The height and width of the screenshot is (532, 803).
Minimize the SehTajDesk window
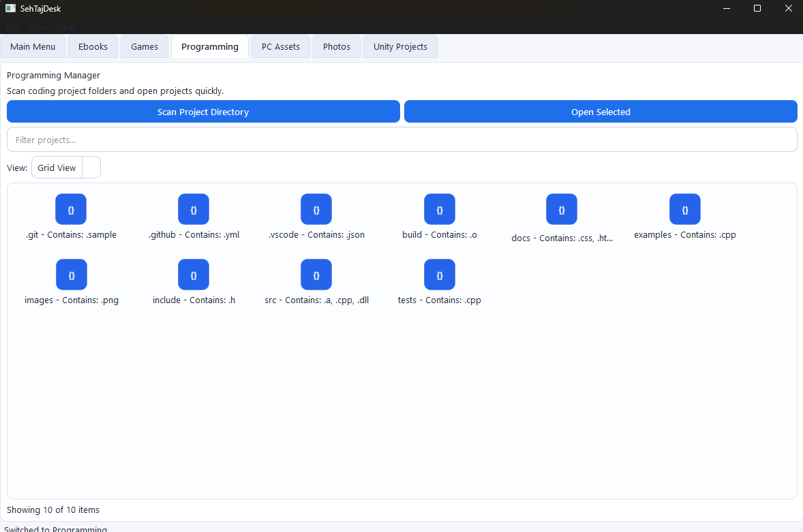pyautogui.click(x=726, y=8)
